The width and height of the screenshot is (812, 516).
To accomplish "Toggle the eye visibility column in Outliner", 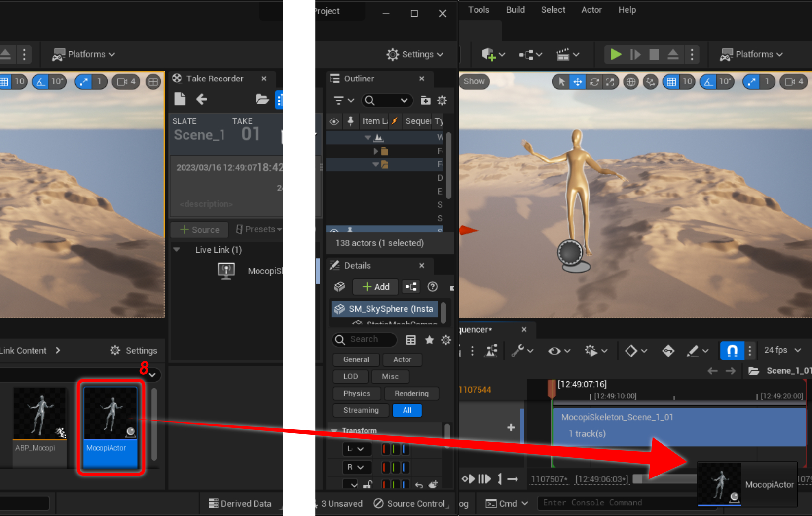I will pyautogui.click(x=334, y=121).
